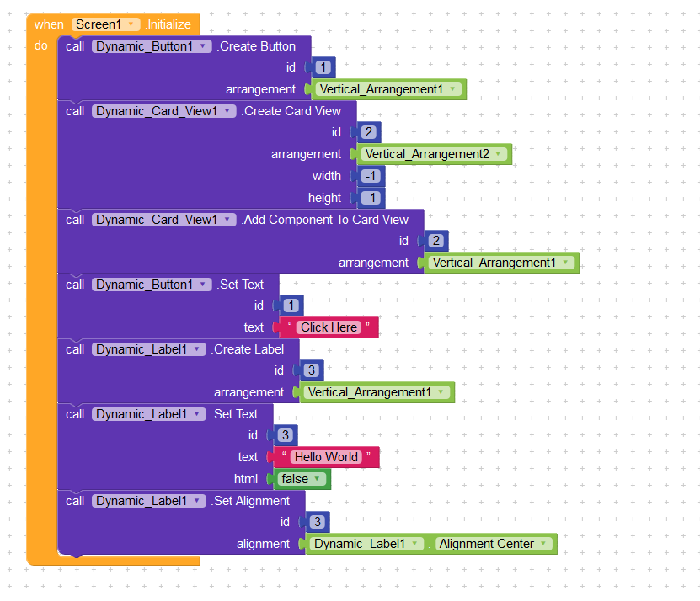
Task: Select the id value 1 in Create Button
Action: 323,68
